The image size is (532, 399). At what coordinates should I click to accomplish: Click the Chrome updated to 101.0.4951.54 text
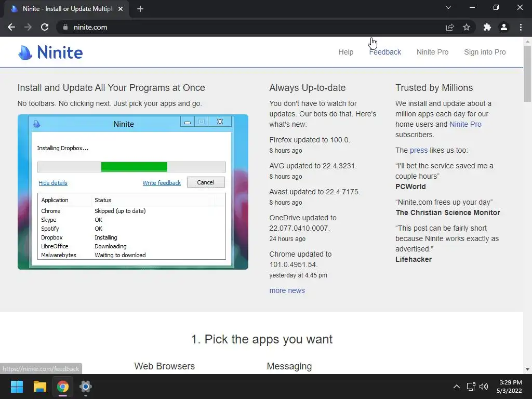click(301, 259)
